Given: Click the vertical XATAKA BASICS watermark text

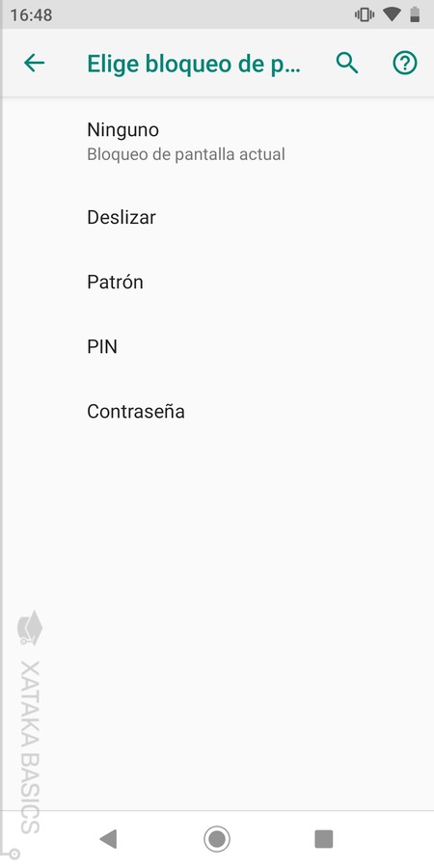Looking at the screenshot, I should [x=30, y=746].
